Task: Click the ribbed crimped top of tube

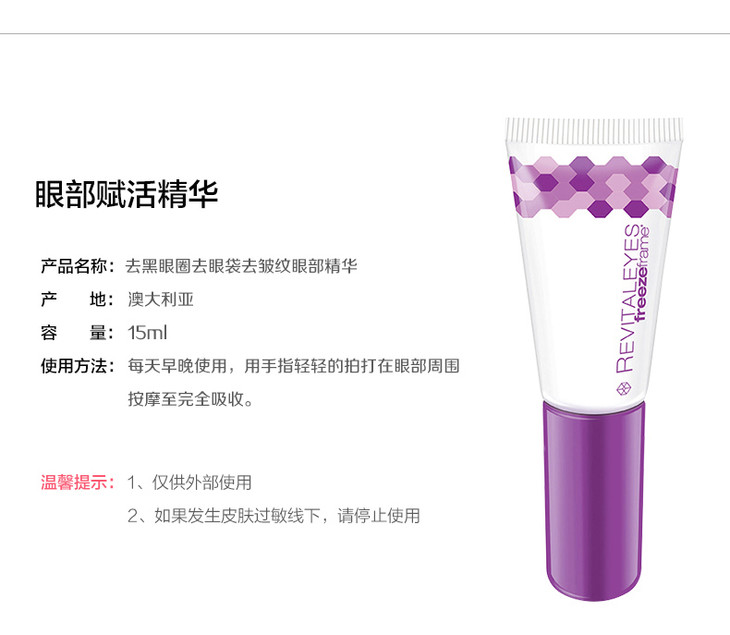Action: [x=595, y=130]
